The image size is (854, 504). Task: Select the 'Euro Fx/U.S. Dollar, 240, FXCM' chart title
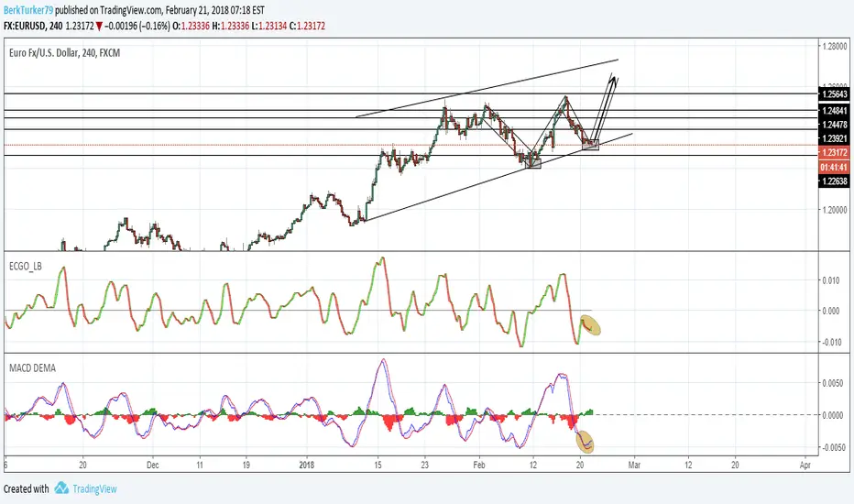point(64,53)
